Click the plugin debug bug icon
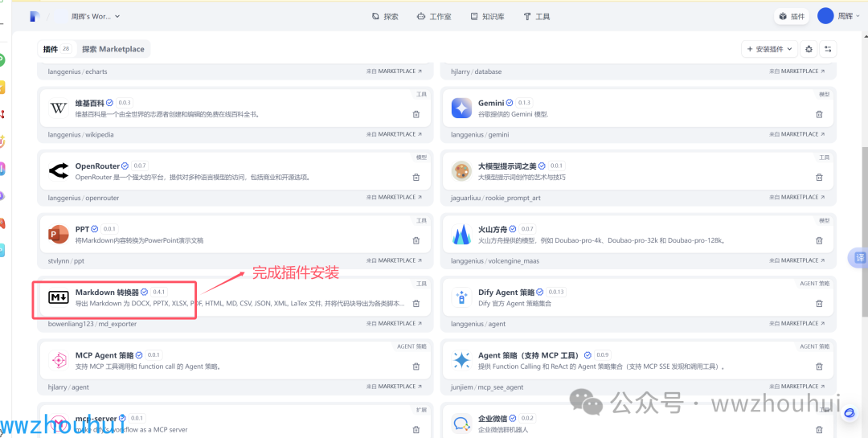Image resolution: width=868 pixels, height=438 pixels. (809, 49)
